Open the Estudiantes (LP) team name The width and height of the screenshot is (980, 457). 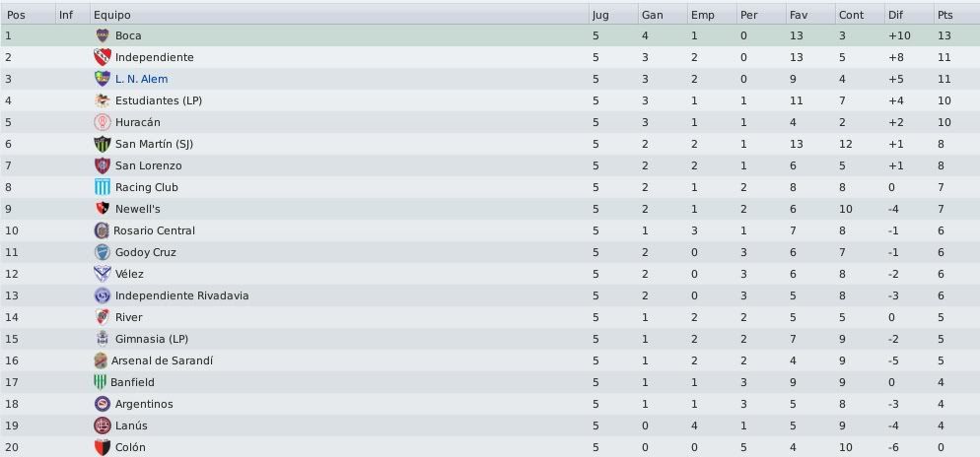click(x=159, y=100)
